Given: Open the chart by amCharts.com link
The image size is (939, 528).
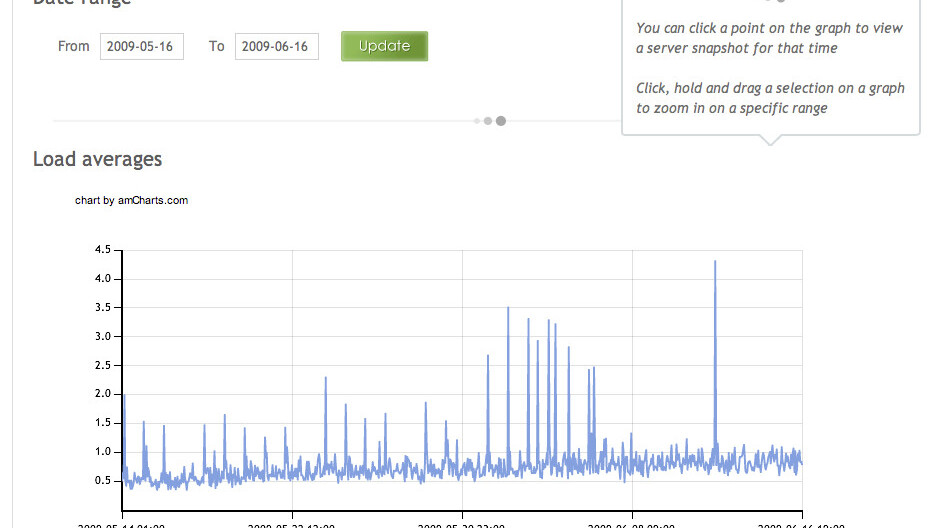Looking at the screenshot, I should (131, 200).
